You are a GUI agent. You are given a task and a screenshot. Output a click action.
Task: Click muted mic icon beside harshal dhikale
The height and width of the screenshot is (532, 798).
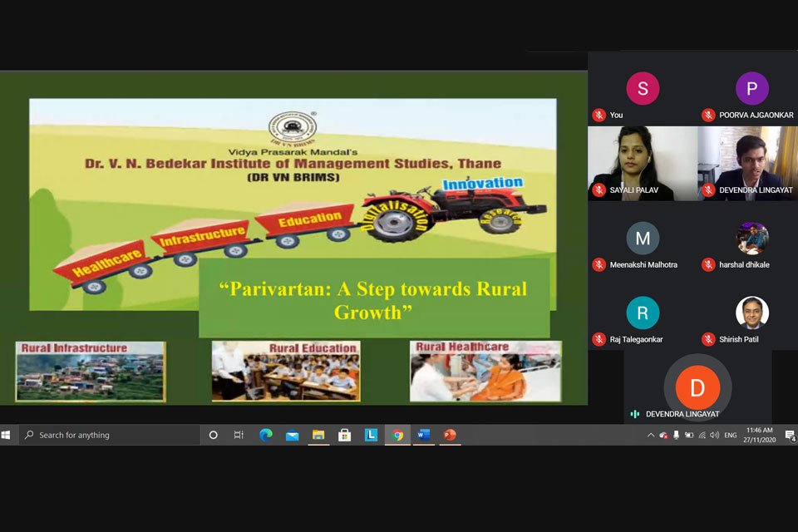(x=708, y=264)
